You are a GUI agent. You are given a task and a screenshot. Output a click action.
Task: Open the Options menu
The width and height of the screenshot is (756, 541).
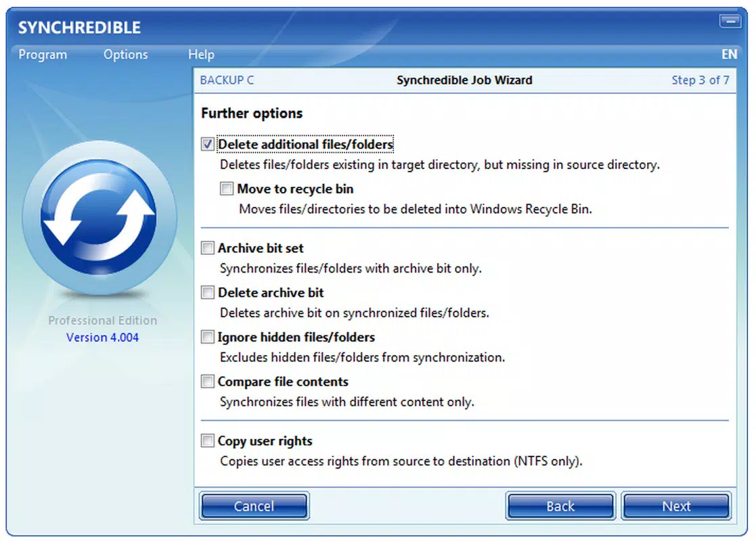click(125, 54)
